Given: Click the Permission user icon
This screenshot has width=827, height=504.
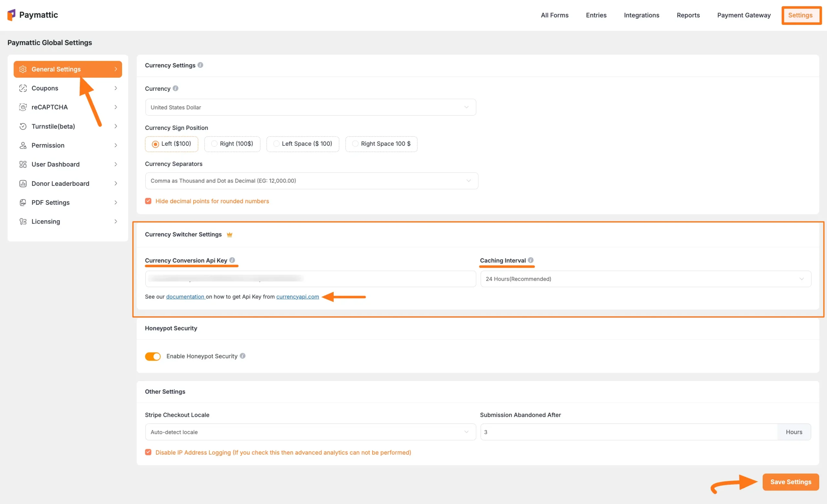Looking at the screenshot, I should pyautogui.click(x=23, y=145).
